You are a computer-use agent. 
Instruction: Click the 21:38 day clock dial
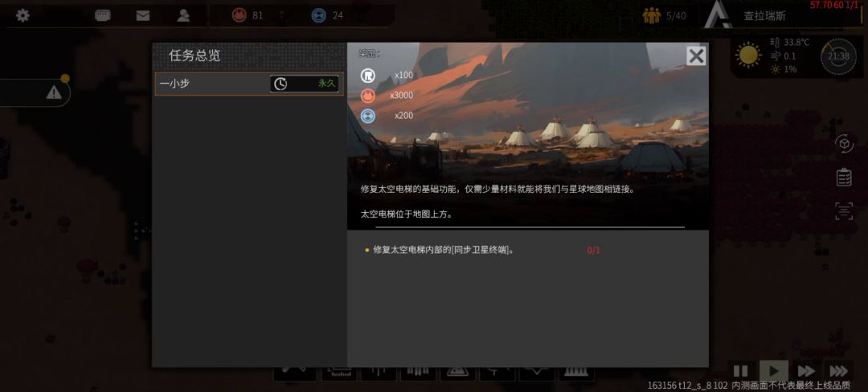838,56
